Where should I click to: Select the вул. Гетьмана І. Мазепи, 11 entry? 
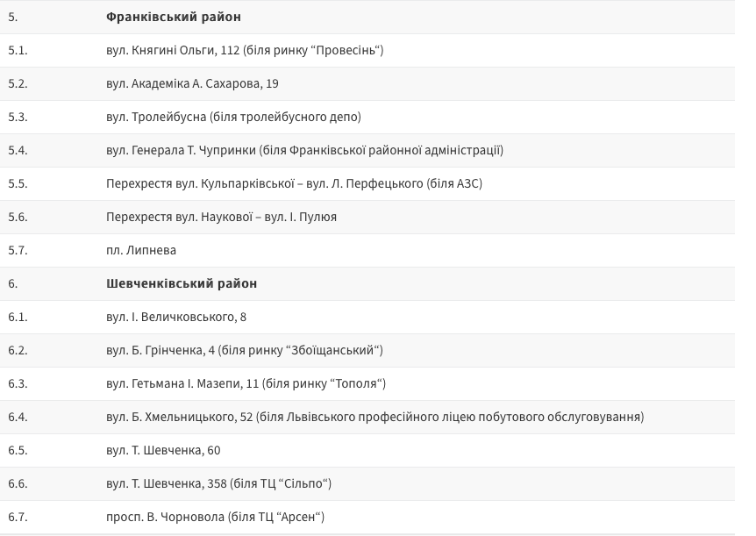coord(246,383)
